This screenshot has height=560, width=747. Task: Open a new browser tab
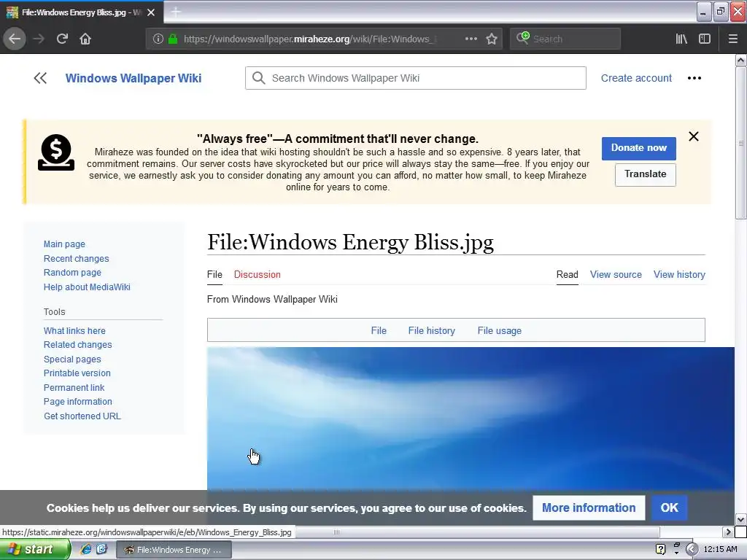pos(176,12)
